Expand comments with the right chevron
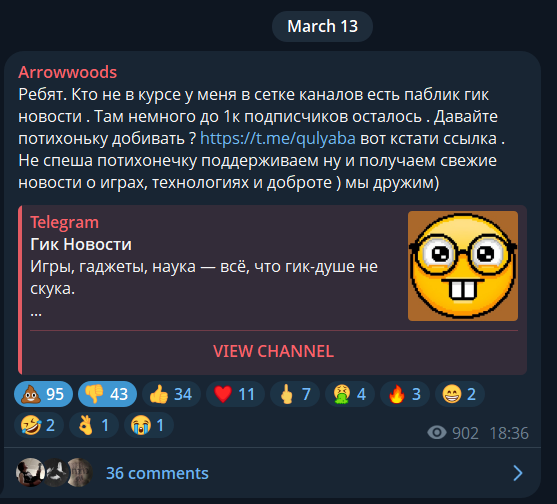557x504 pixels. (518, 473)
